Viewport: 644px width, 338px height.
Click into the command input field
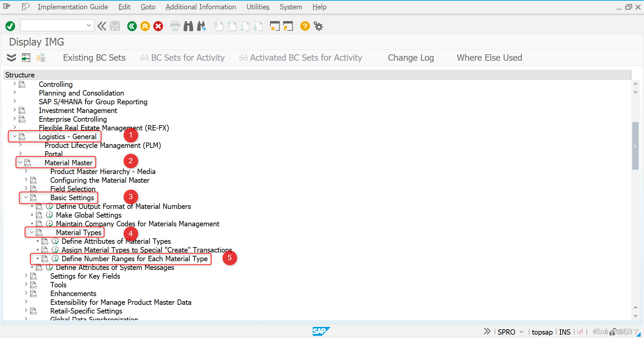tap(53, 25)
